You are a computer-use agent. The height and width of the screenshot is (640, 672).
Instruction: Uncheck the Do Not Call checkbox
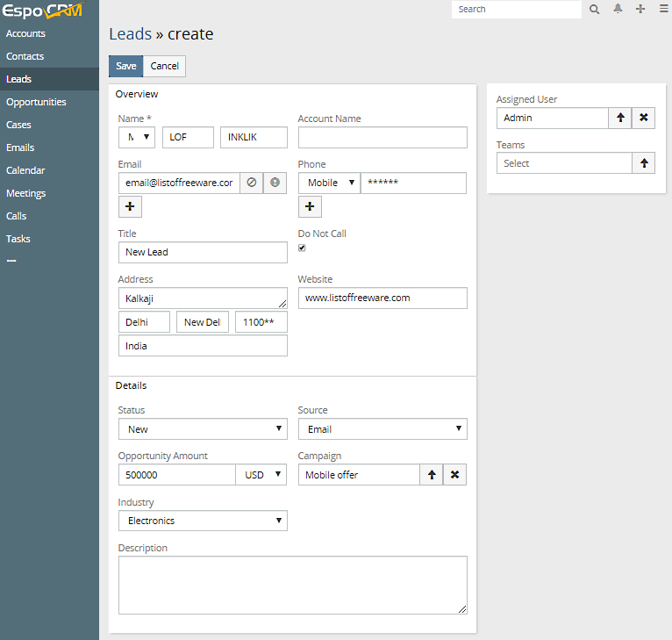point(302,248)
